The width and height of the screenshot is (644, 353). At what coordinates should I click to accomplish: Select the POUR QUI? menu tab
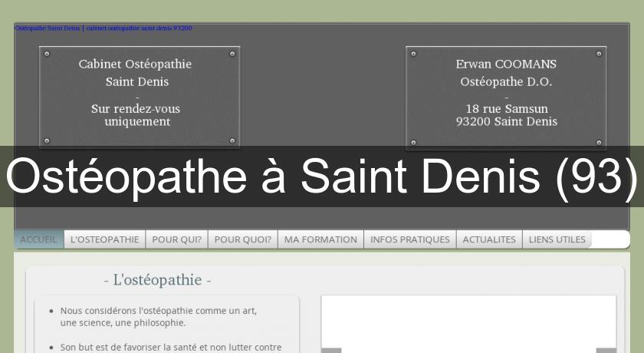(x=176, y=239)
